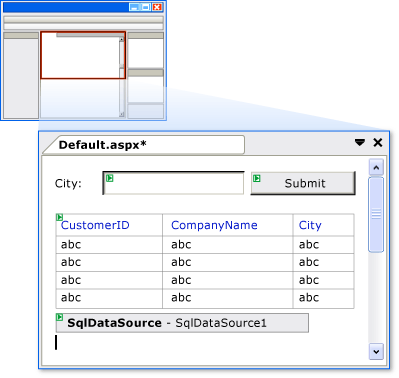Click the City: label text

click(x=68, y=183)
